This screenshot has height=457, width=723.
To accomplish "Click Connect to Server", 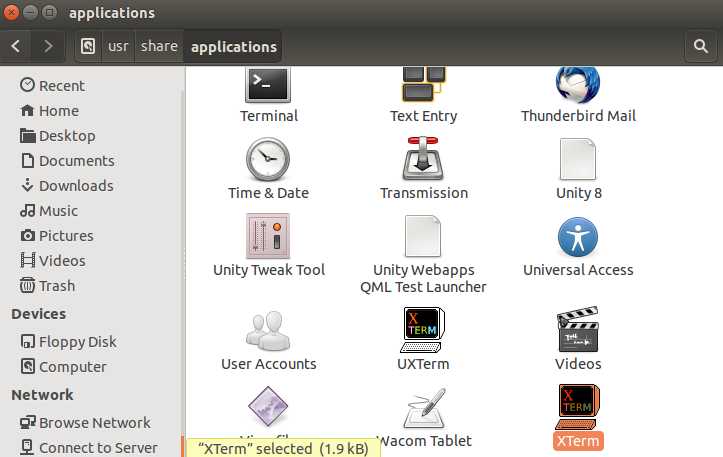I will 89,447.
